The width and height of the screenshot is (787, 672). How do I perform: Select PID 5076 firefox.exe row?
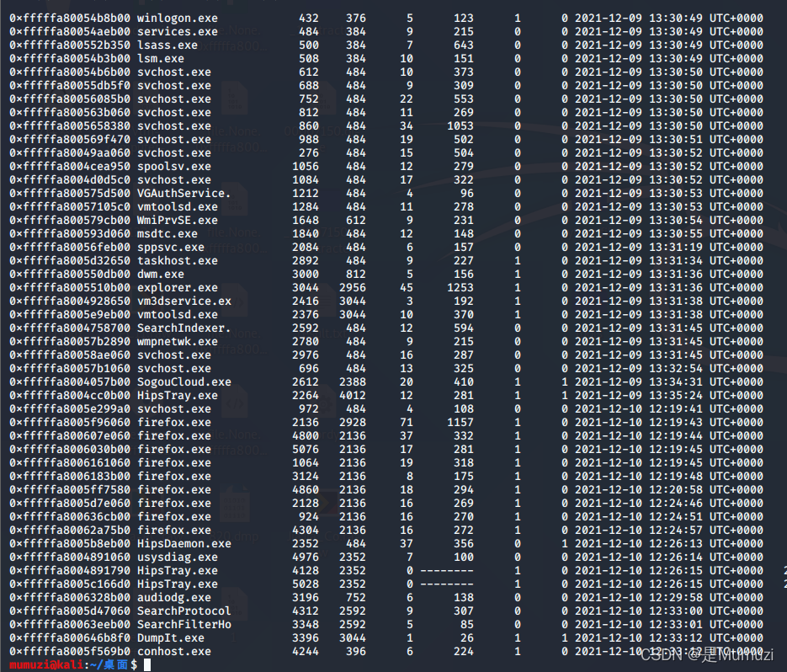[x=306, y=450]
